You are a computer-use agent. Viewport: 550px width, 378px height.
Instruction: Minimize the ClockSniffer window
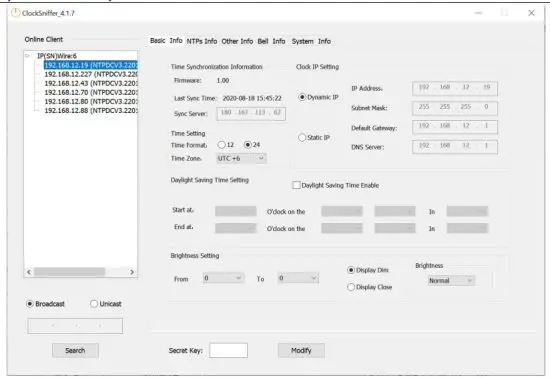(478, 13)
